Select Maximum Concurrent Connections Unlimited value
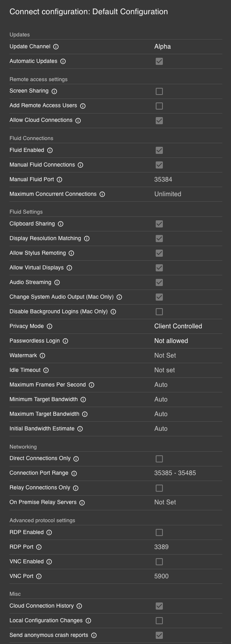The width and height of the screenshot is (231, 644). (168, 194)
